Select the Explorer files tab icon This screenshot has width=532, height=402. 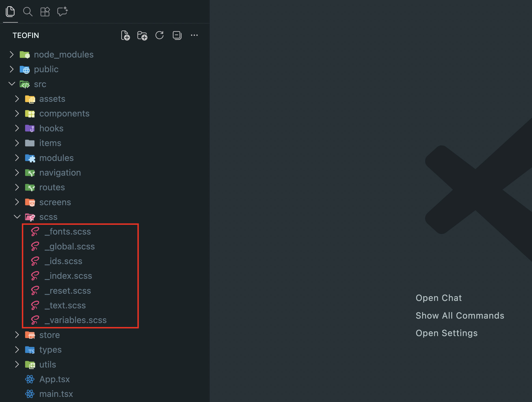(x=10, y=12)
